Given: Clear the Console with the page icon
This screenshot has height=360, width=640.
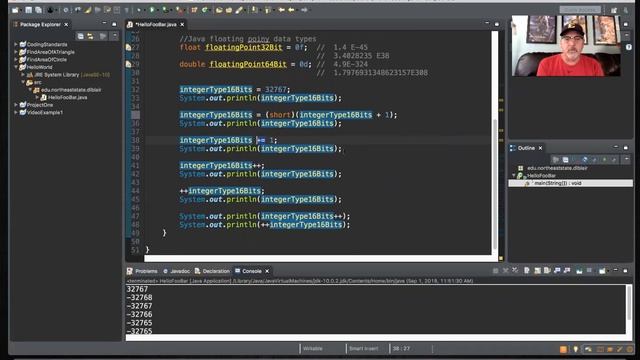Looking at the screenshot, I should click(527, 271).
